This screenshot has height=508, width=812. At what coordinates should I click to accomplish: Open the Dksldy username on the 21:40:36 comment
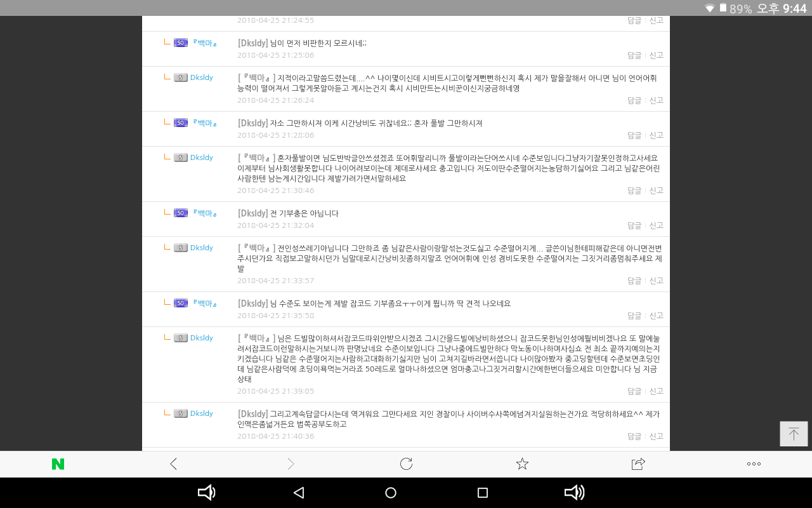[202, 413]
